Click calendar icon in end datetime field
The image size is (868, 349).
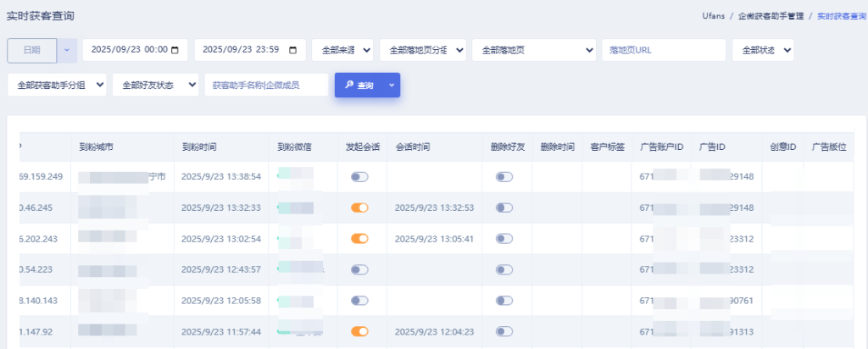coord(292,51)
